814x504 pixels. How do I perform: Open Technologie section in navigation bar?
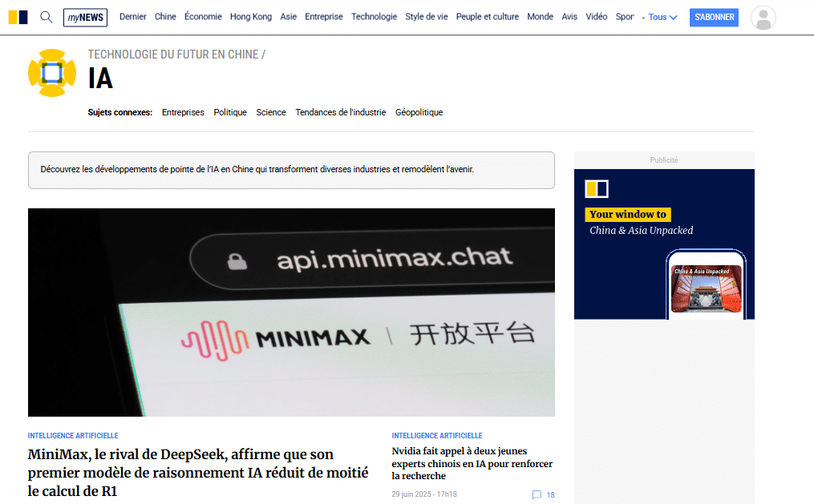[374, 17]
